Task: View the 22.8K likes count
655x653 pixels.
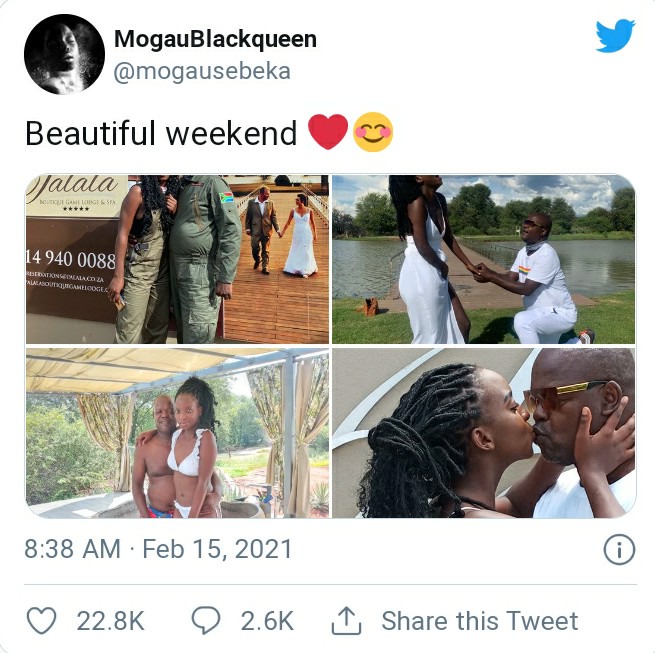Action: click(x=111, y=621)
